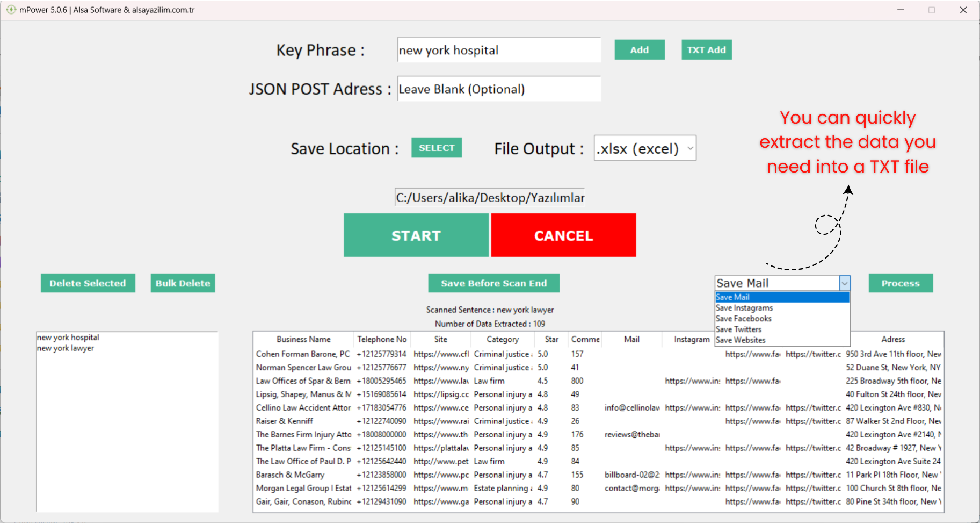The image size is (980, 524).
Task: Click the Add button next to Key Phrase
Action: [x=639, y=49]
